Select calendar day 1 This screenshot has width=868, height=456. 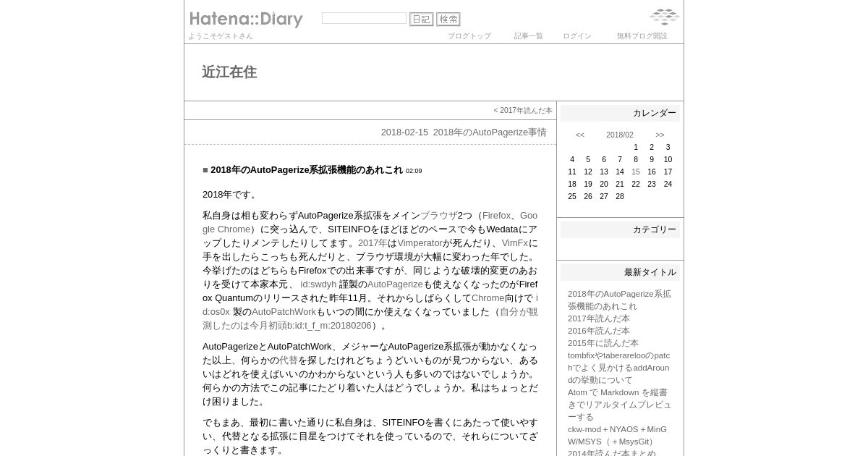tap(636, 147)
